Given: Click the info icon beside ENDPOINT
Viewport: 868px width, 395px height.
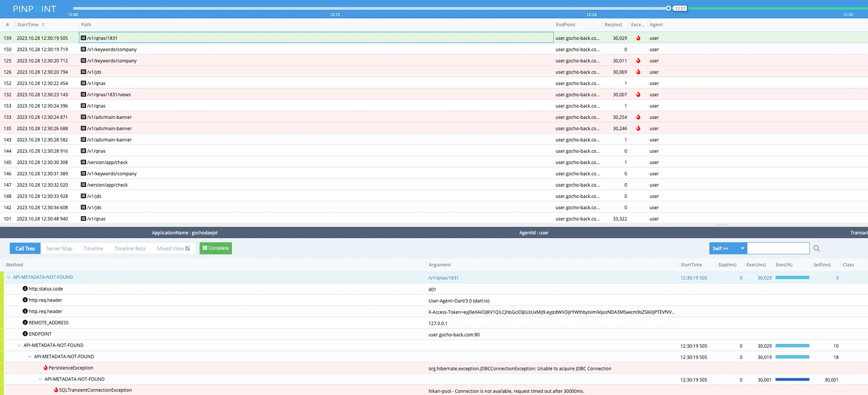Looking at the screenshot, I should (25, 333).
